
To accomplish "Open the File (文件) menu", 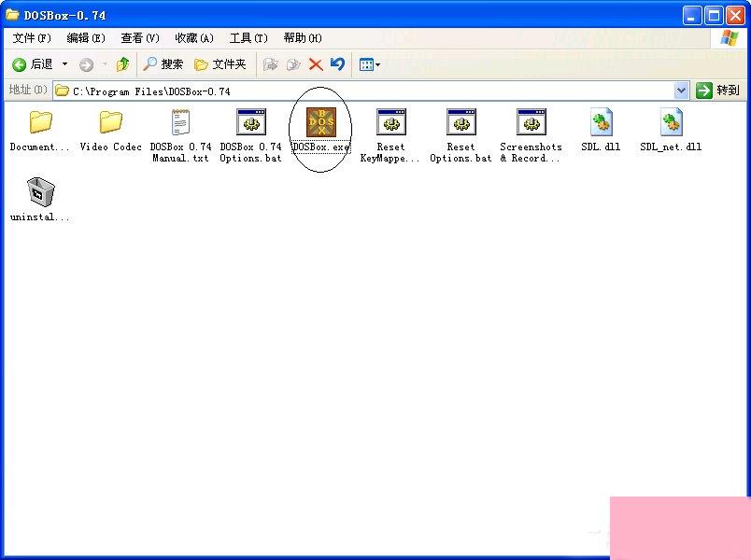I will point(32,38).
